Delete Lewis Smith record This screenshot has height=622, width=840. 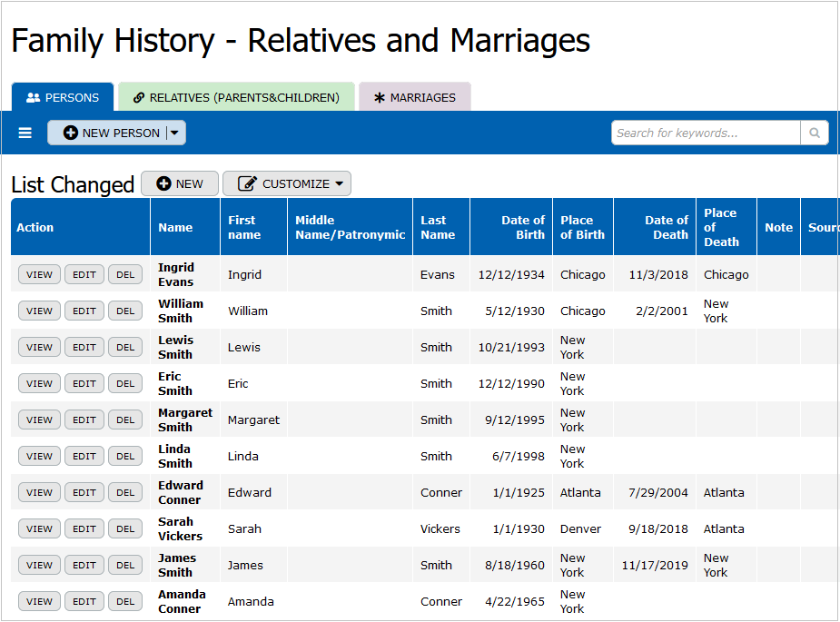coord(125,347)
